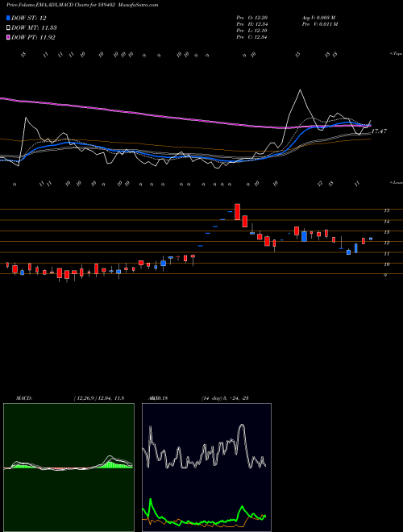Click the 17.47 value beside the EMA lines

(x=379, y=131)
